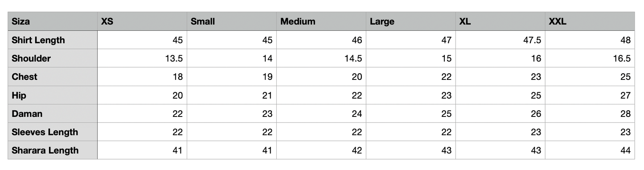
Task: Click the Sleeves Length row header
Action: [x=53, y=132]
